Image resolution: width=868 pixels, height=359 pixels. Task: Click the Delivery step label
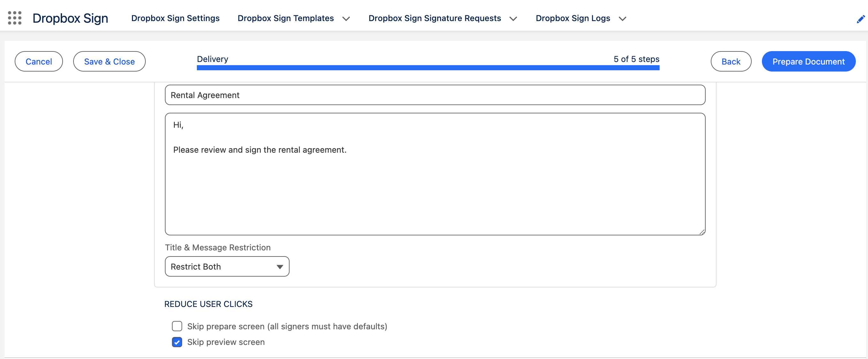point(212,59)
